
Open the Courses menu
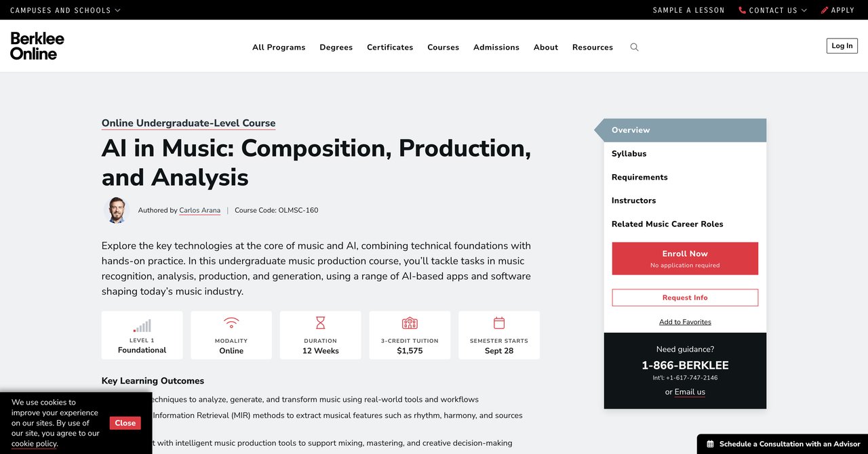[x=443, y=47]
